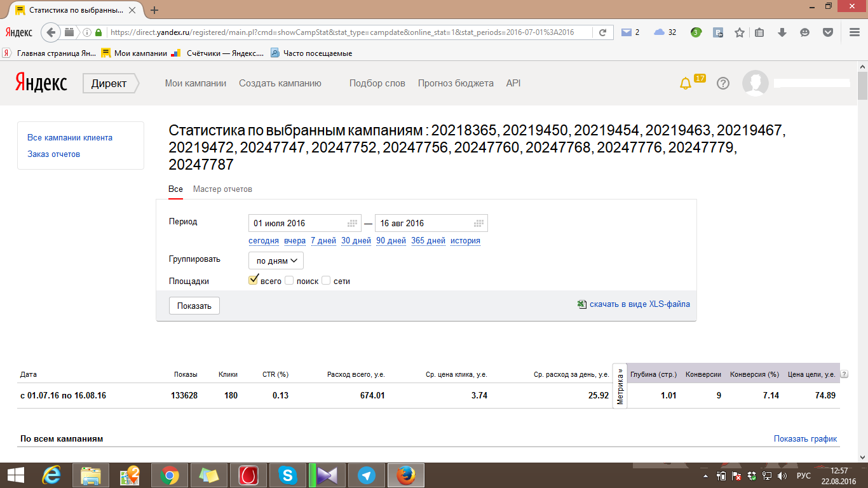Viewport: 868px width, 488px height.
Task: Open the calendar picker for start date
Action: click(353, 223)
